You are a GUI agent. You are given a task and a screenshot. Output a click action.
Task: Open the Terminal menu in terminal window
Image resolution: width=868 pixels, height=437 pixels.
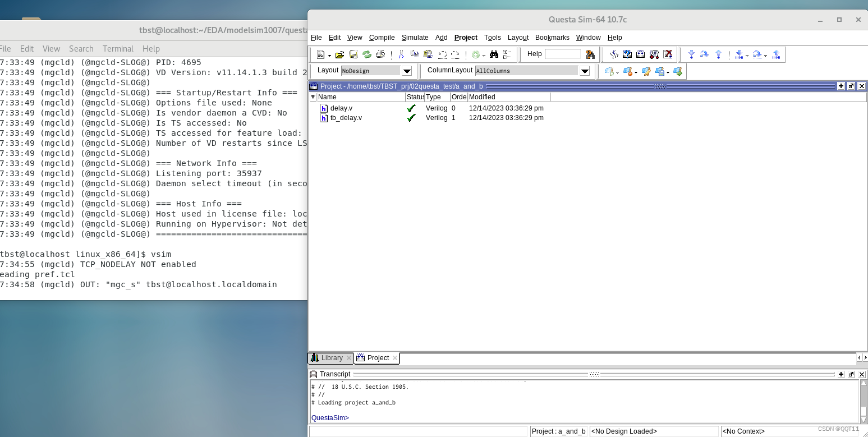(118, 49)
